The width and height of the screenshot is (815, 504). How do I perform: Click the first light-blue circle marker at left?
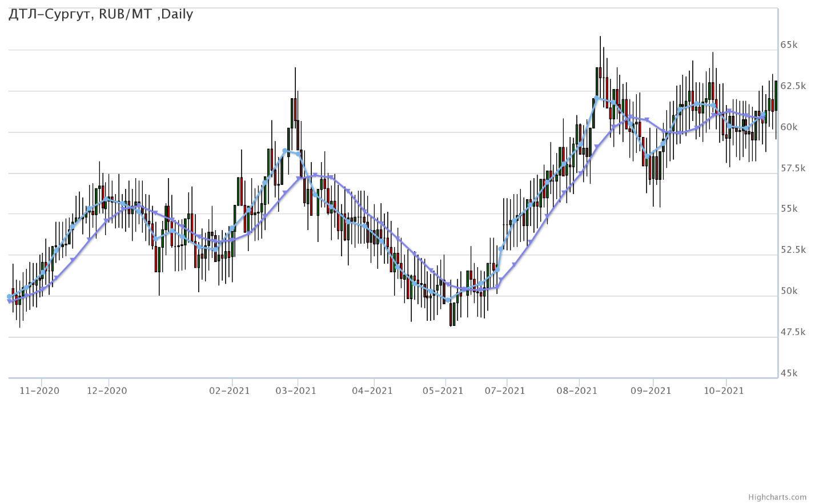(x=9, y=297)
